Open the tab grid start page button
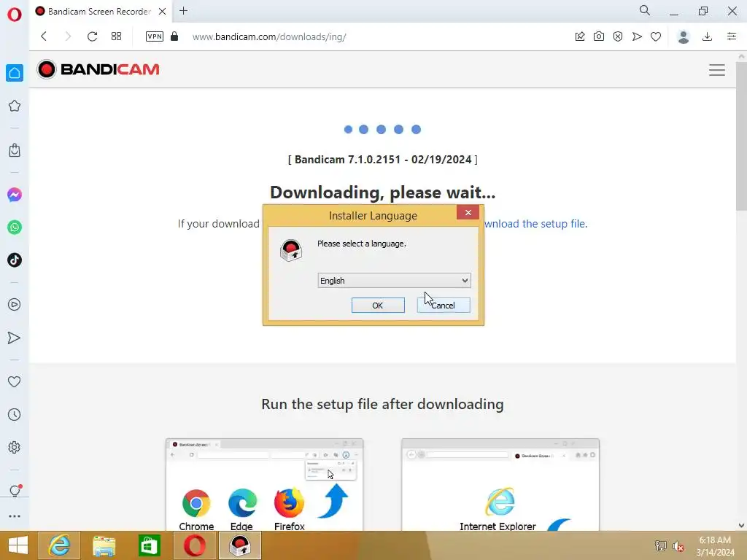747x560 pixels. [116, 36]
